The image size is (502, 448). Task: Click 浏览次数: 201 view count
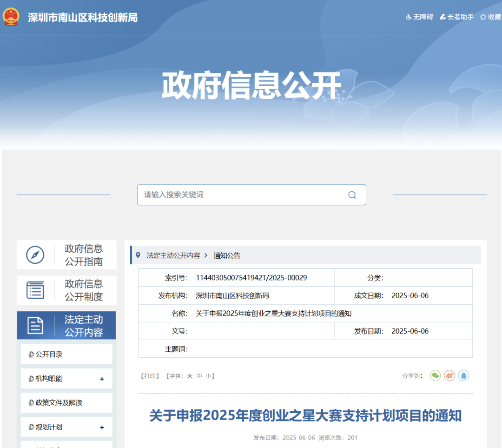(338, 437)
